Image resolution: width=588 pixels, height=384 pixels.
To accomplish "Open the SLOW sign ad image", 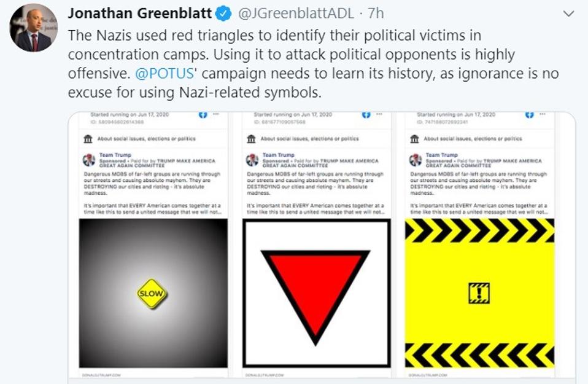I will tap(153, 293).
